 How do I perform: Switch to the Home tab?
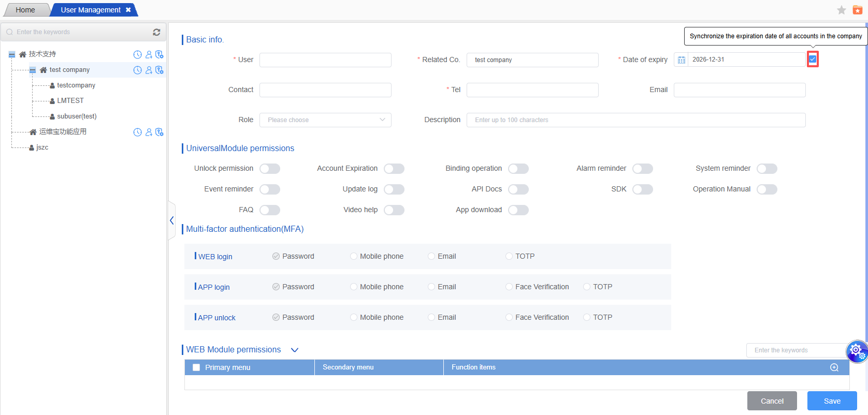coord(25,10)
